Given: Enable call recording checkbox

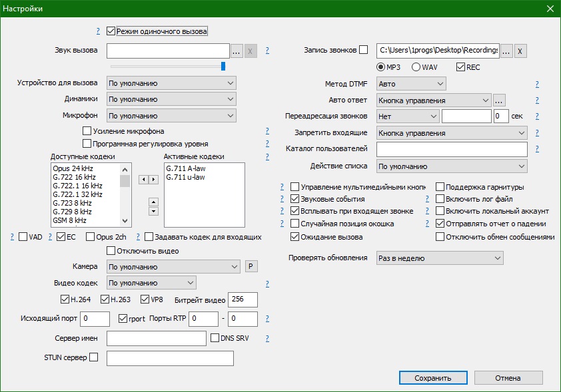Looking at the screenshot, I should [x=364, y=50].
